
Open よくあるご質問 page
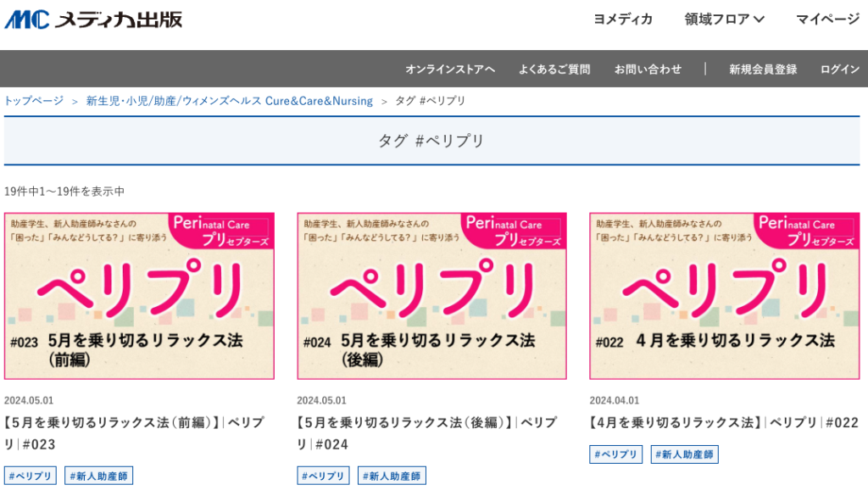[x=554, y=70]
